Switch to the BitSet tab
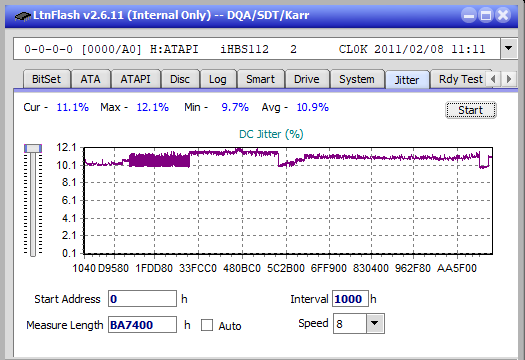This screenshot has height=360, width=525. (x=46, y=79)
